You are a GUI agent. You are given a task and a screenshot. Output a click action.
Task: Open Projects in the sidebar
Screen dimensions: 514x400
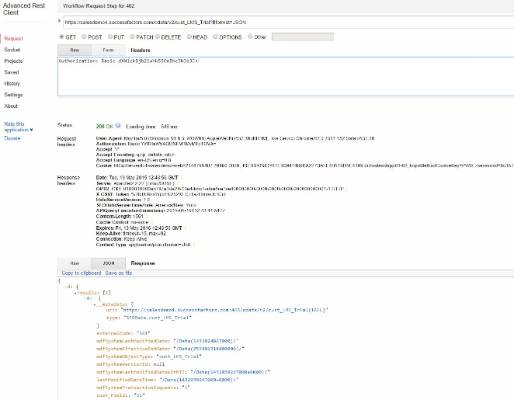click(14, 61)
